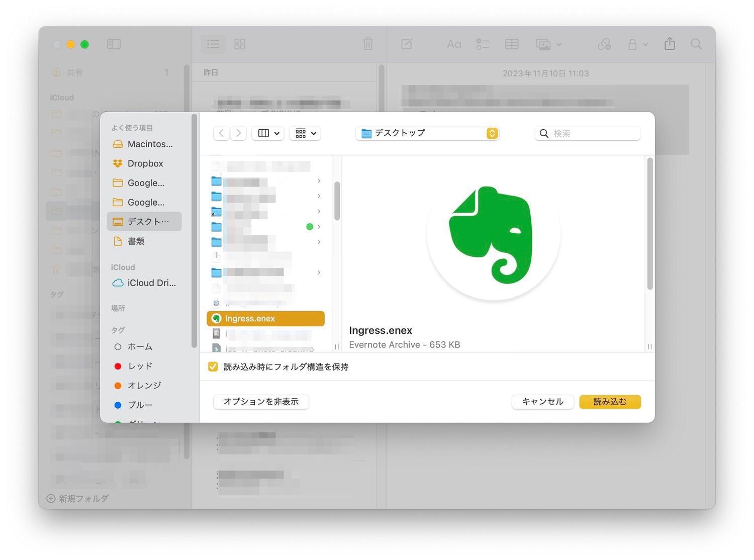Create a new note with compose icon
This screenshot has width=754, height=560.
407,44
